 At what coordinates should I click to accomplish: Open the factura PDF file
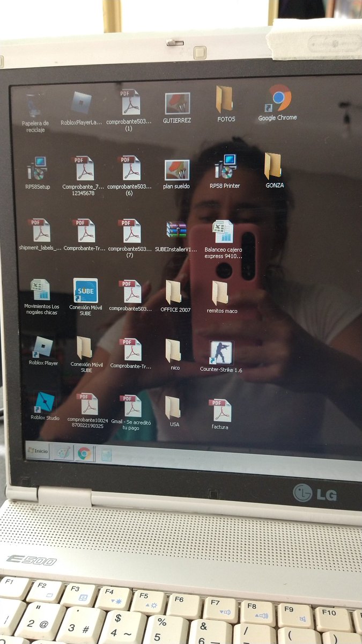click(x=220, y=411)
